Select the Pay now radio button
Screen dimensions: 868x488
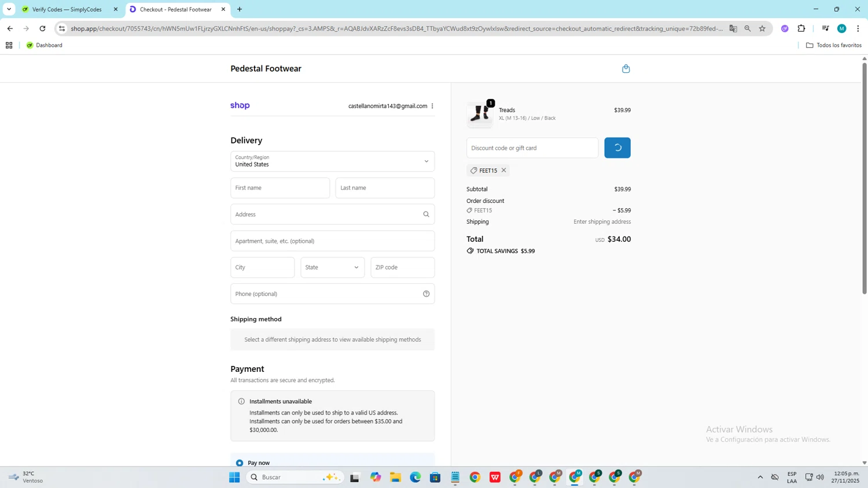(x=240, y=463)
